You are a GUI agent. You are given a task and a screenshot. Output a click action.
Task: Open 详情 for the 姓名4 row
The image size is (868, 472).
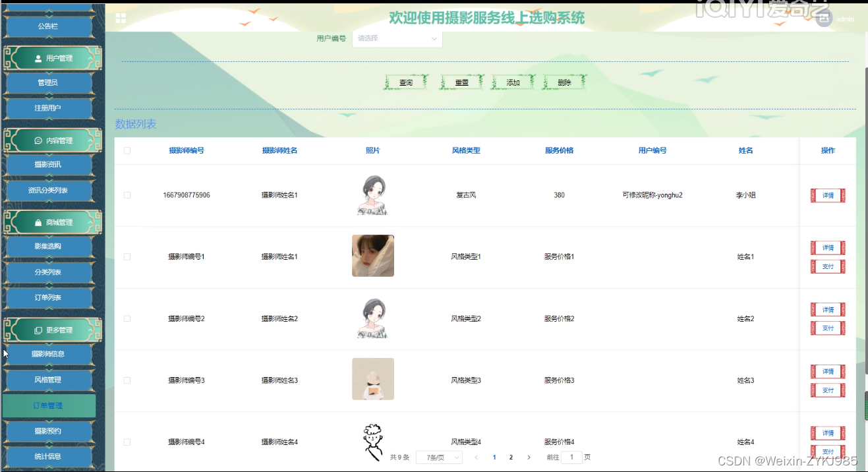pyautogui.click(x=828, y=433)
